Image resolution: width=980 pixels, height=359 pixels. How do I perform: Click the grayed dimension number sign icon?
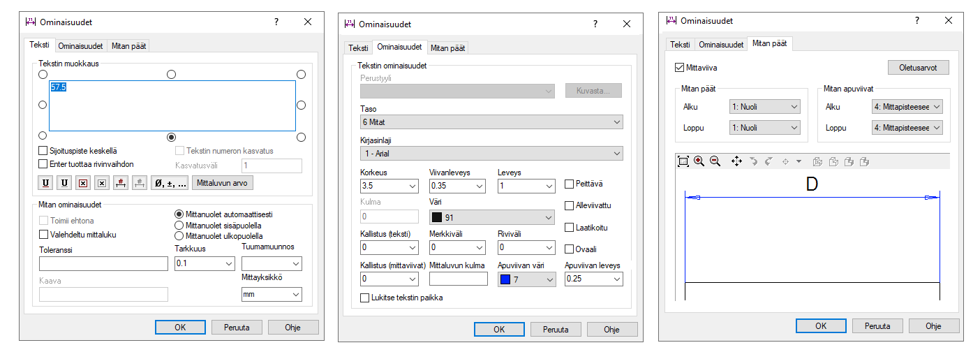point(140,183)
